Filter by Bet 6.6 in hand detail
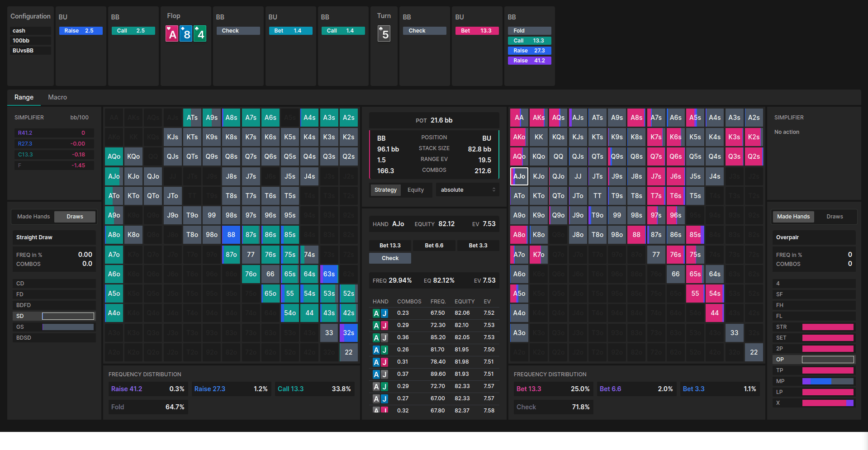Screen dimensions: 868x450 click(434, 246)
